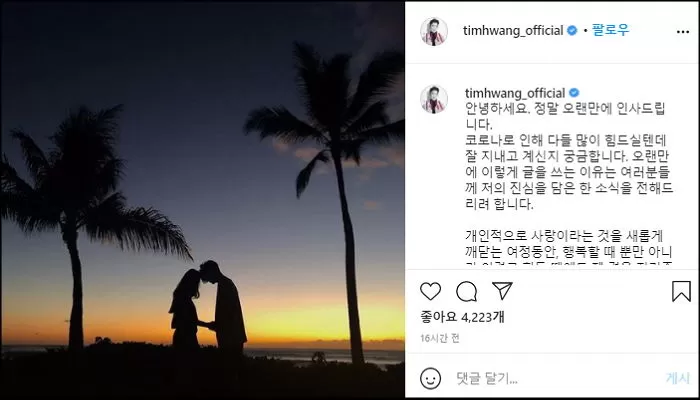Open timhwang_official profile from header username
700x400 pixels.
click(x=513, y=31)
